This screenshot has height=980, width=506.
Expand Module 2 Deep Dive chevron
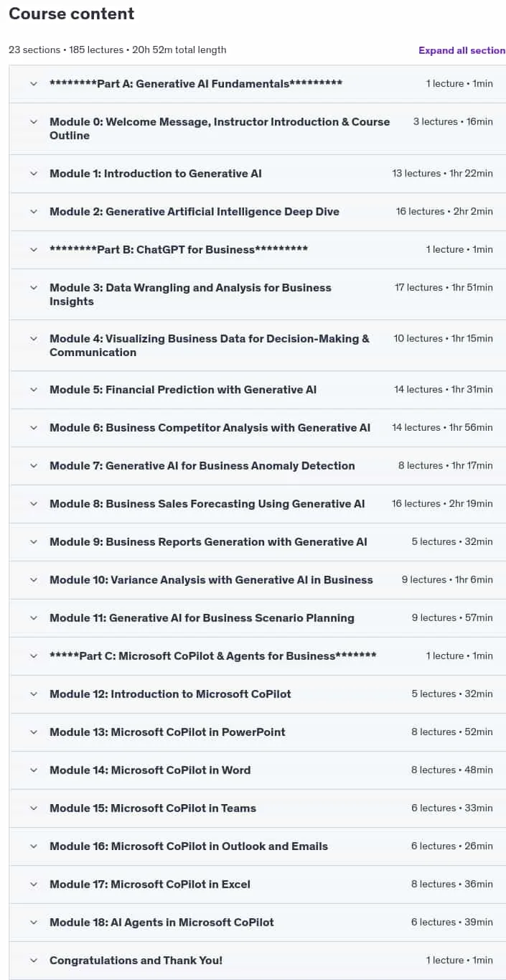pos(33,212)
